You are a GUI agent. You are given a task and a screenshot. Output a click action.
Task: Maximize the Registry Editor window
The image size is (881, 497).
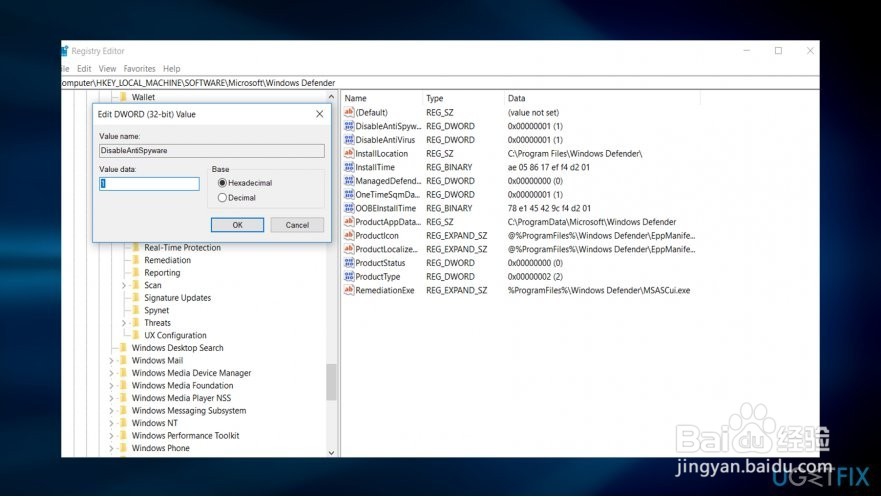778,51
